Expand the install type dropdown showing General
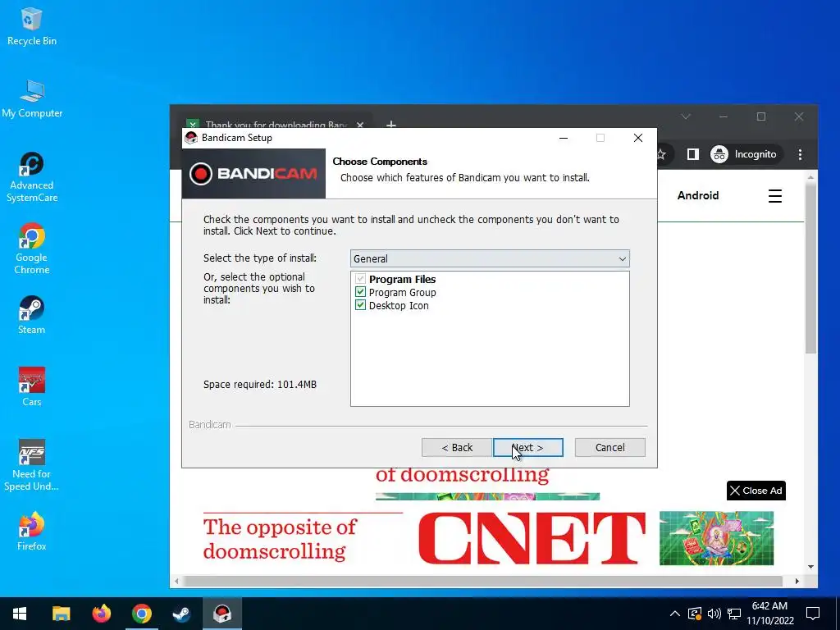 click(490, 258)
